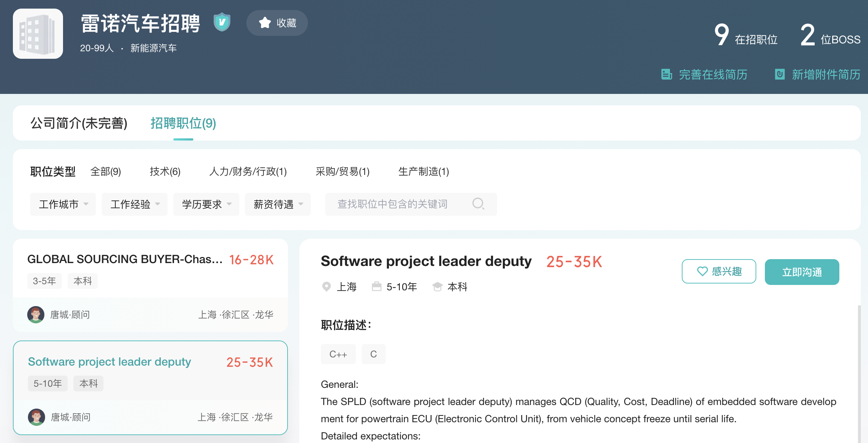Click the magnifier search icon
The image size is (868, 443).
click(478, 204)
